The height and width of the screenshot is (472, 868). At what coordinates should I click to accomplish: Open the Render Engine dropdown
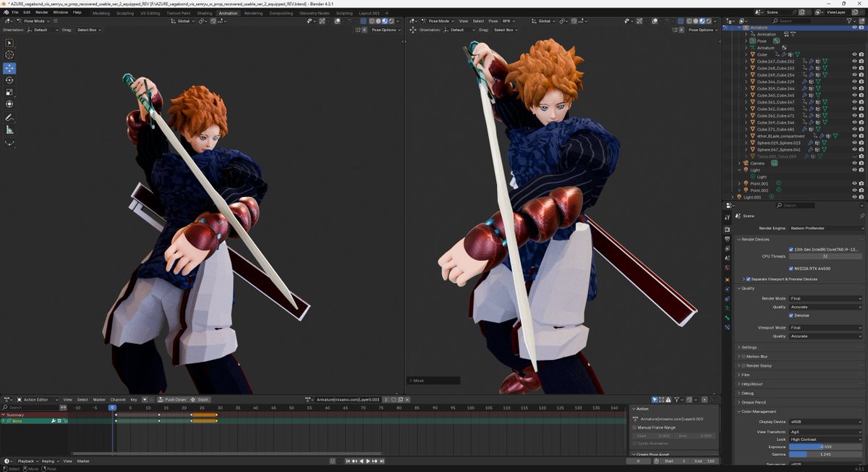click(x=826, y=228)
